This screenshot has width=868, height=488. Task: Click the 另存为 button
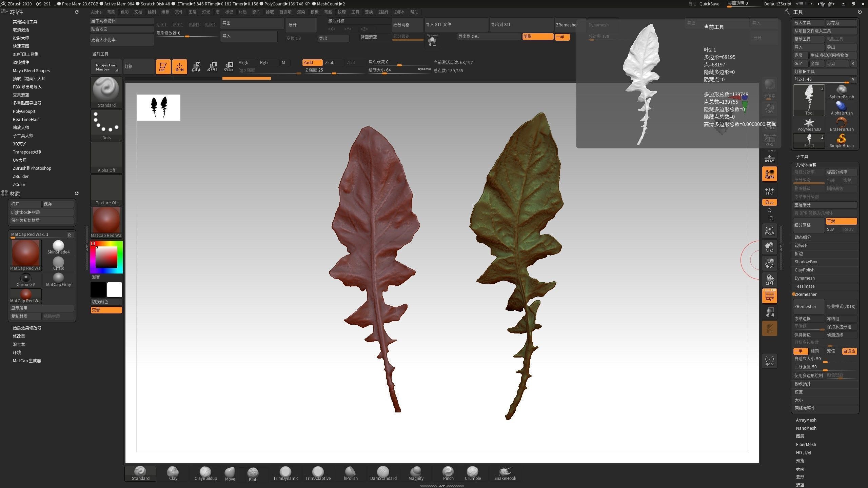[841, 23]
